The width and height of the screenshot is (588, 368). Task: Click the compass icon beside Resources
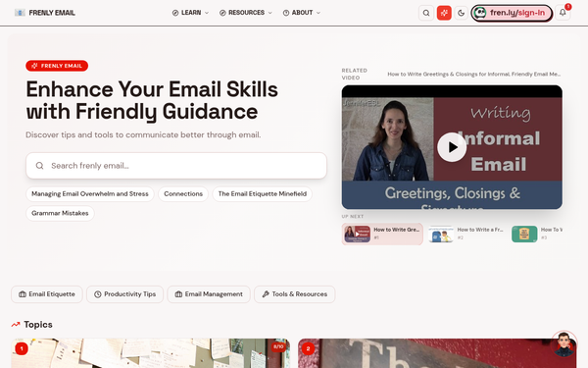[x=222, y=13]
